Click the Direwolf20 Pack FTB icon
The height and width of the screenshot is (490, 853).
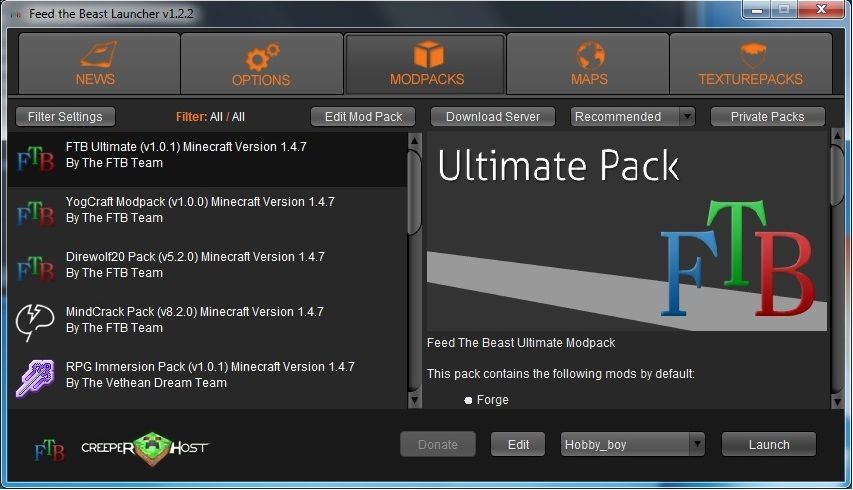(x=35, y=269)
